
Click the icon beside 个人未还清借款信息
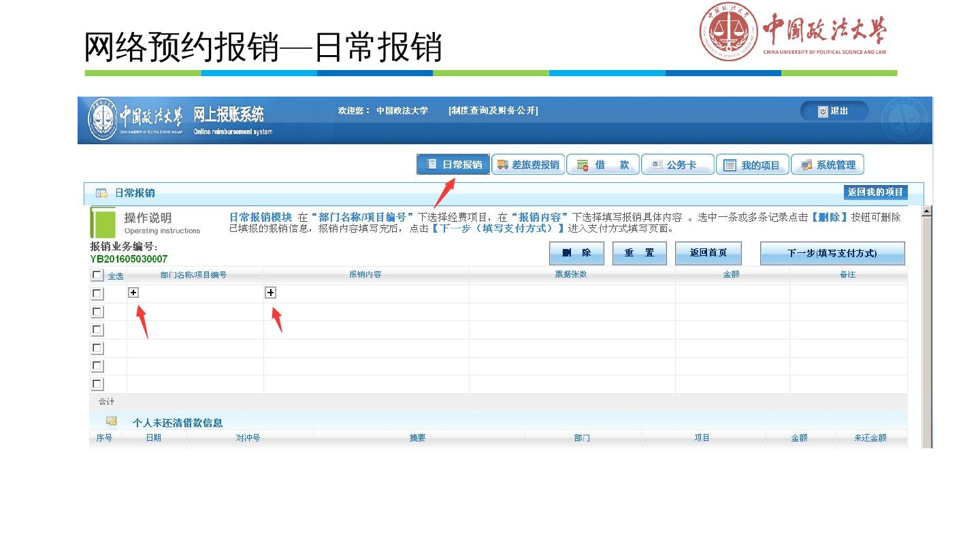[x=111, y=422]
